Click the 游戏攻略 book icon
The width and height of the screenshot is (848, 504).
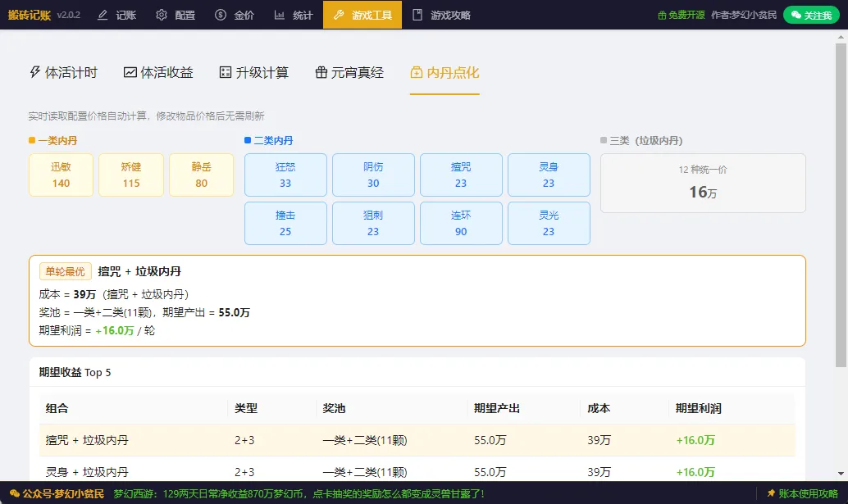pos(417,15)
